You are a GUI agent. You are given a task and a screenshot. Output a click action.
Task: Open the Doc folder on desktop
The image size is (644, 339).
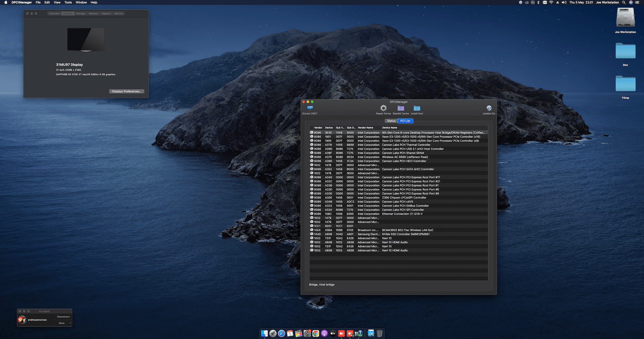tap(625, 51)
